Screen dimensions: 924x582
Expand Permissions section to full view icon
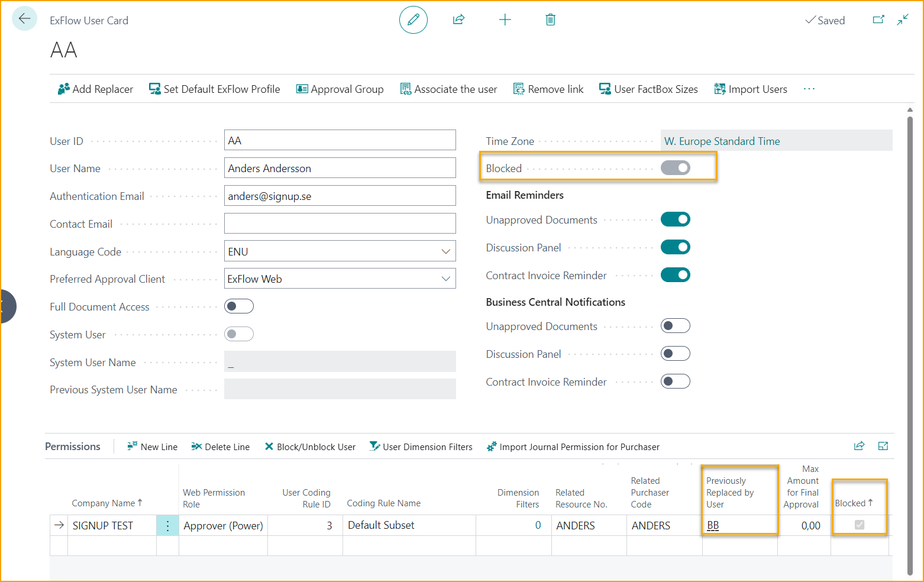coord(883,447)
